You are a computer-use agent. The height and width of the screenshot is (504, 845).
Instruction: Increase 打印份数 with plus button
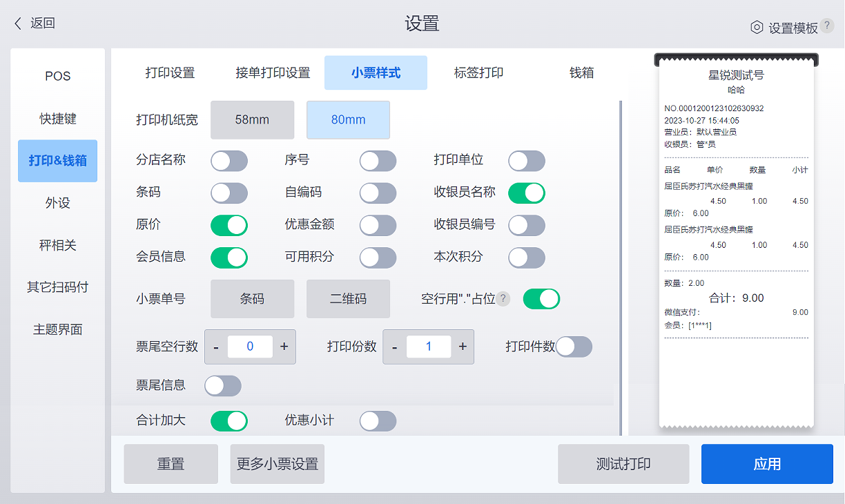tap(463, 347)
